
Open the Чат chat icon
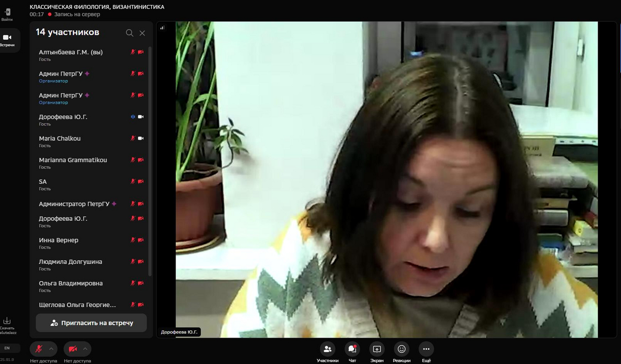point(352,349)
